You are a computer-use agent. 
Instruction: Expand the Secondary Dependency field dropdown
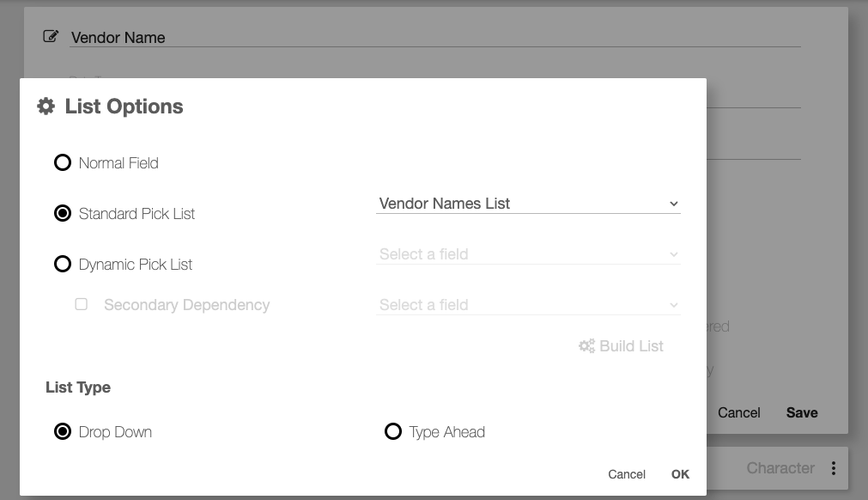pyautogui.click(x=528, y=305)
